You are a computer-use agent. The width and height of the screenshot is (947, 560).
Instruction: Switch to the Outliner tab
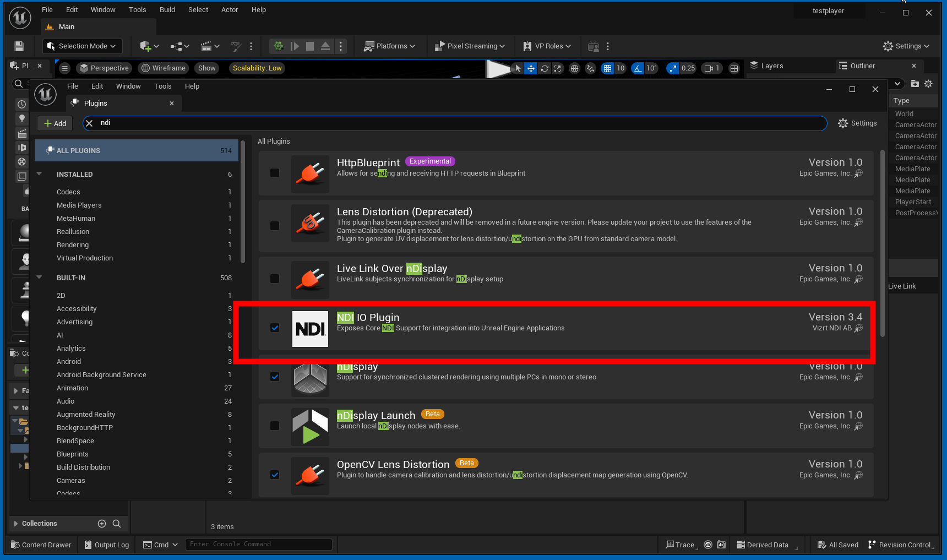[862, 66]
